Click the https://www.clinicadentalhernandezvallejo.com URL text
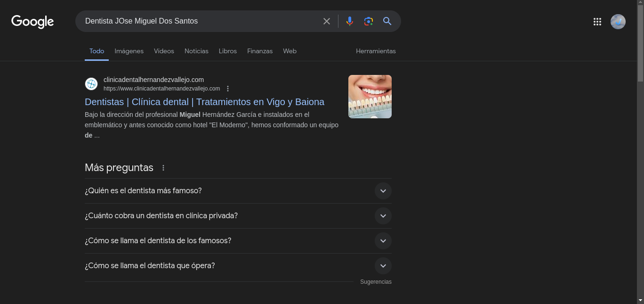 point(161,89)
